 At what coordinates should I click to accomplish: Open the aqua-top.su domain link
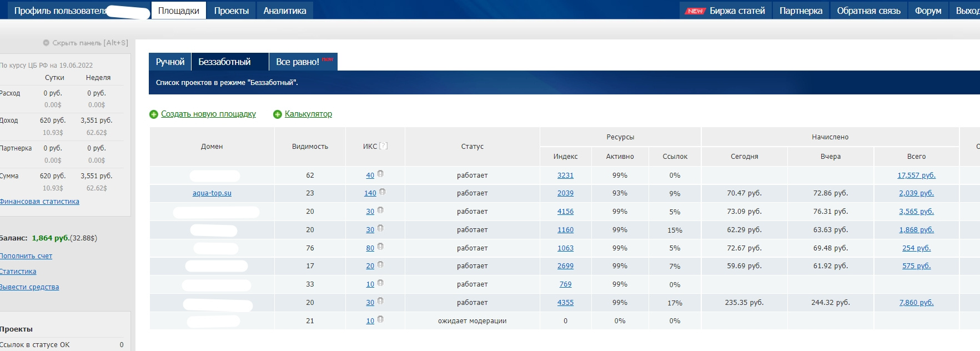212,193
